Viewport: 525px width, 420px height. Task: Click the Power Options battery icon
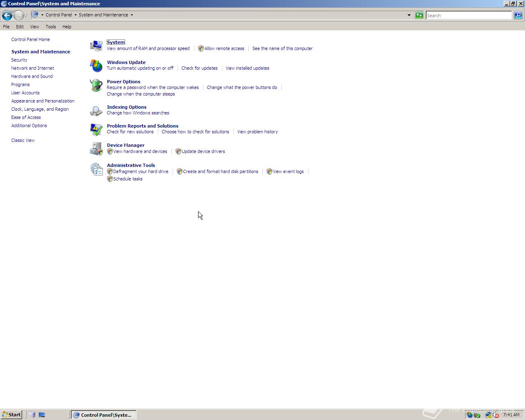coord(96,85)
